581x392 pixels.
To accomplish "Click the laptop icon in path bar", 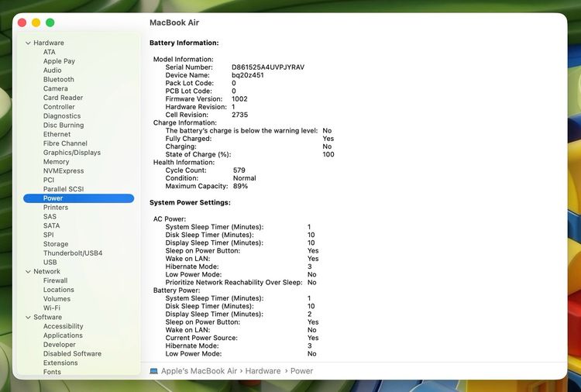I will click(x=154, y=371).
